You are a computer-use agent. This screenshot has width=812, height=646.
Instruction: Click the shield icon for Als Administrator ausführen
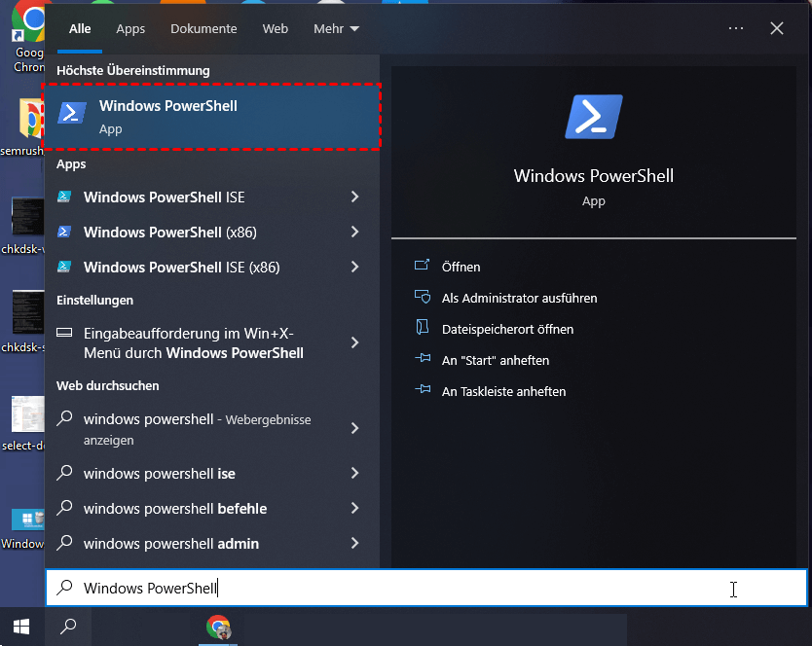(422, 297)
